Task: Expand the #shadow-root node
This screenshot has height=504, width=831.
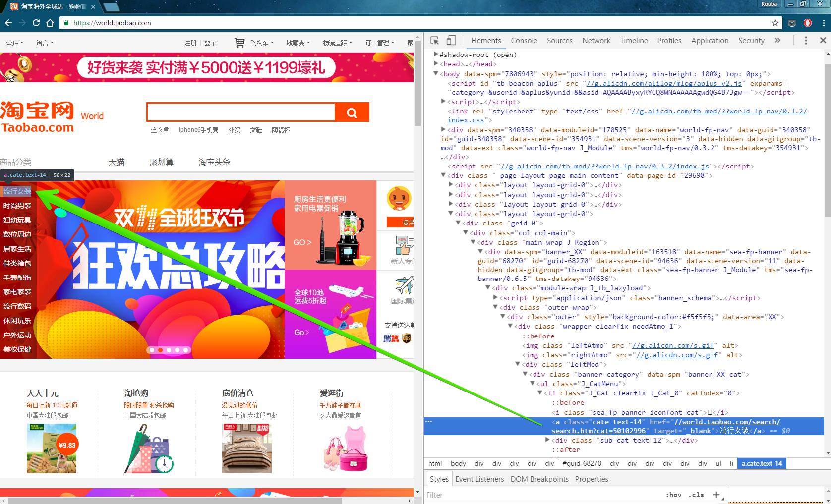Action: point(436,55)
